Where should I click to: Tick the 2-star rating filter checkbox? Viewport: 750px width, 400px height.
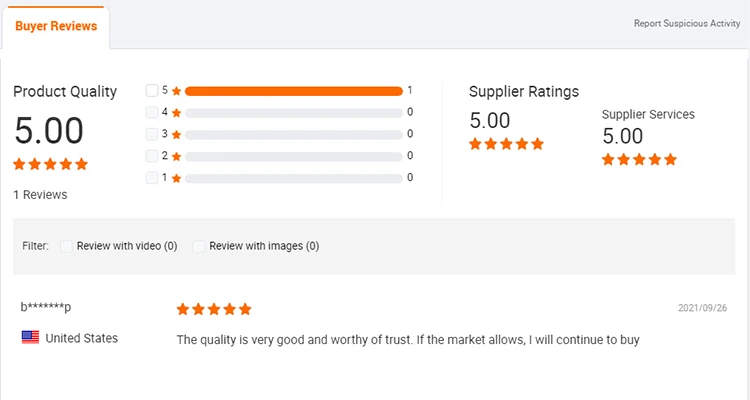(152, 156)
